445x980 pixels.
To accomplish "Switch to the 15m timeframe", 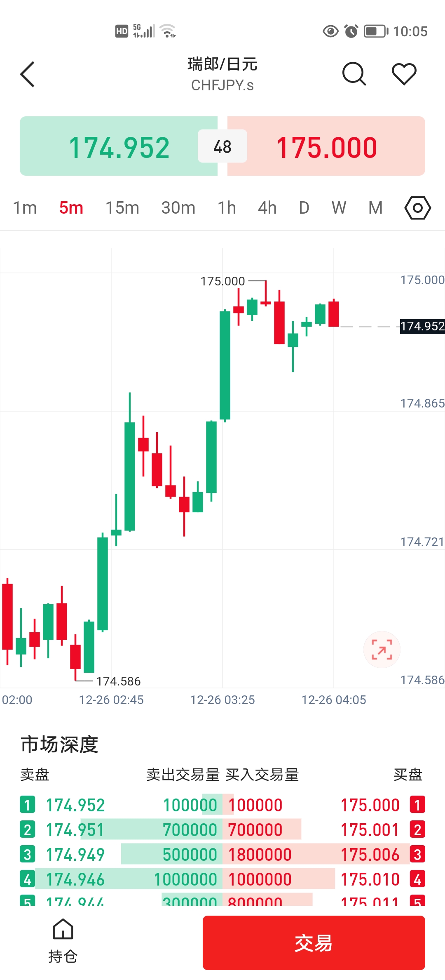I will [x=122, y=208].
